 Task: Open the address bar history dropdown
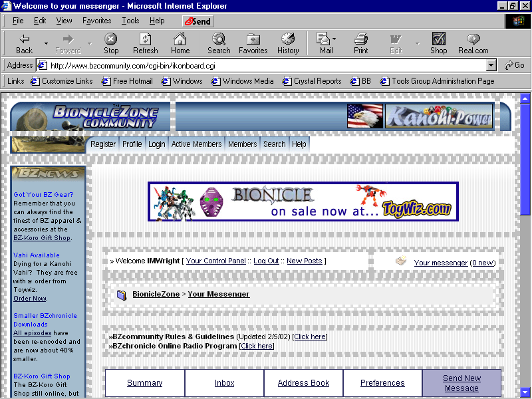coord(491,65)
